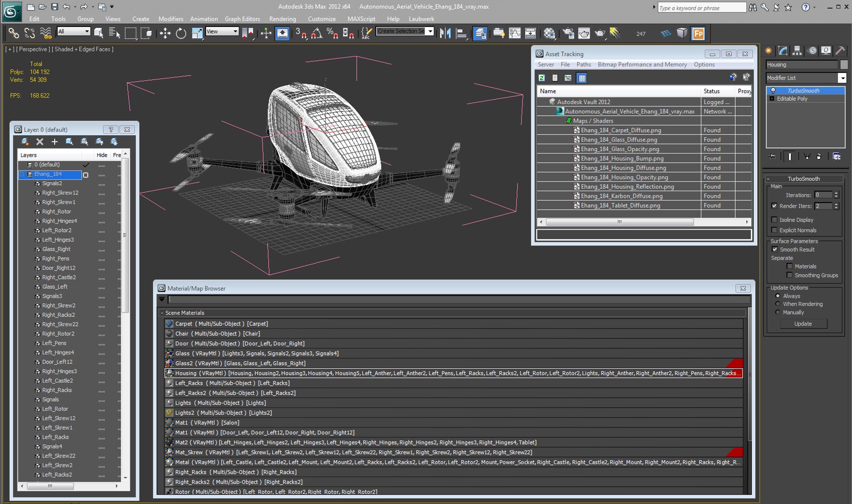Viewport: 852px width, 504px height.
Task: Activate the Select and Scale tool
Action: (197, 33)
